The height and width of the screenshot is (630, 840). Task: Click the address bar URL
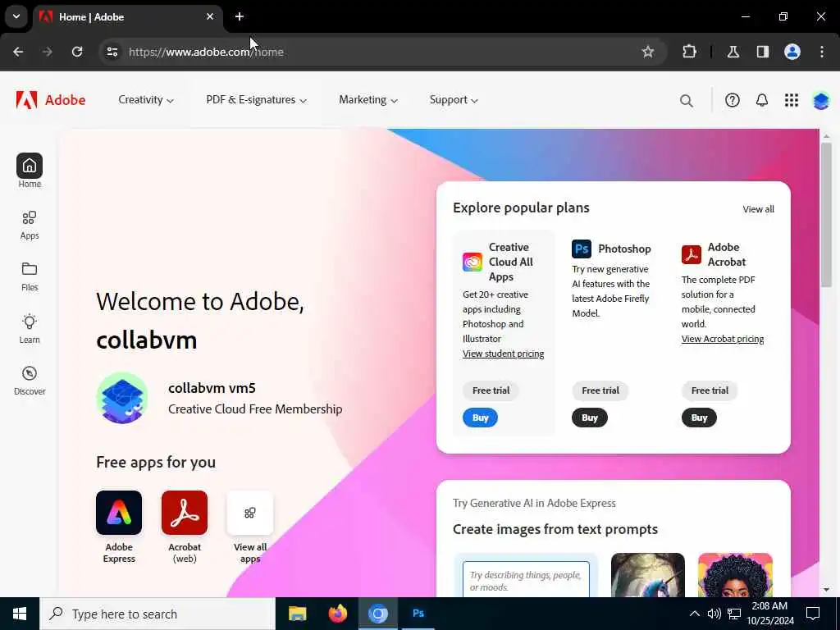[x=206, y=52]
